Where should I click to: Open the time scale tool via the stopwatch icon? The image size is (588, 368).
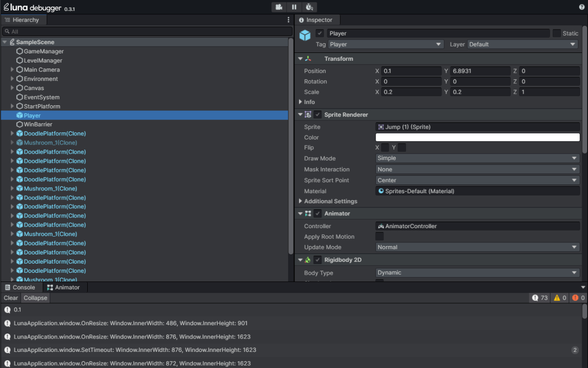point(310,7)
